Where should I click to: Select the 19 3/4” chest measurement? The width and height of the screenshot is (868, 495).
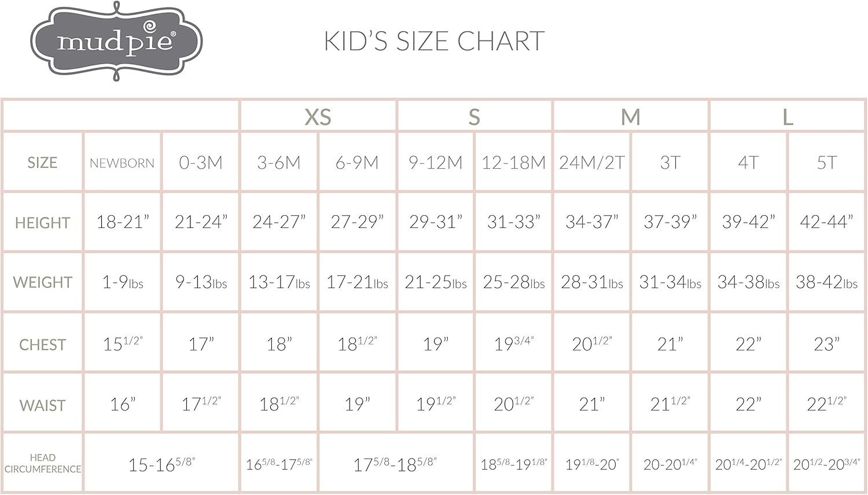coord(513,344)
